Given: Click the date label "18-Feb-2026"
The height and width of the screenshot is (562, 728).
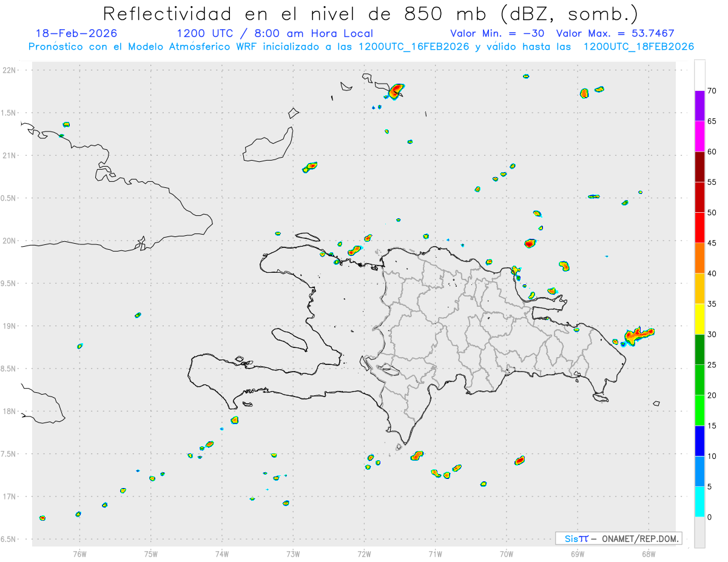Looking at the screenshot, I should (76, 33).
